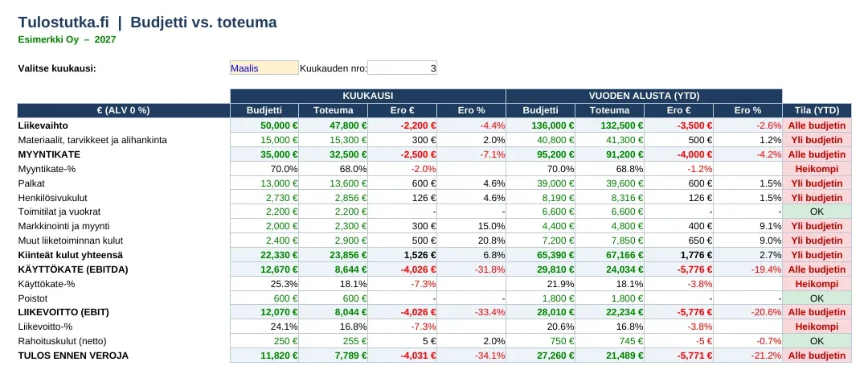The height and width of the screenshot is (370, 868).
Task: Click Materiaalit monthly actual 15,300 €
Action: pyautogui.click(x=334, y=140)
